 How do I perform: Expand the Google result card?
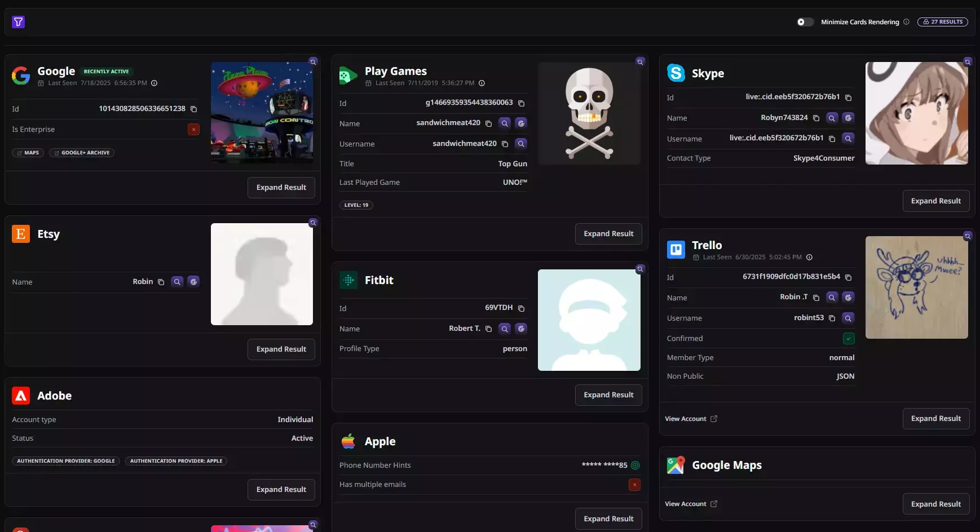281,188
